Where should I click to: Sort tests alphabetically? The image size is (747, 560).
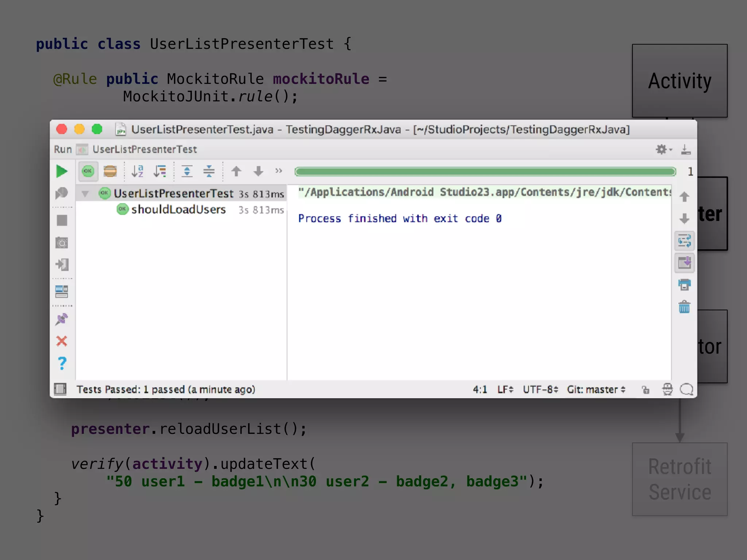[x=137, y=171]
